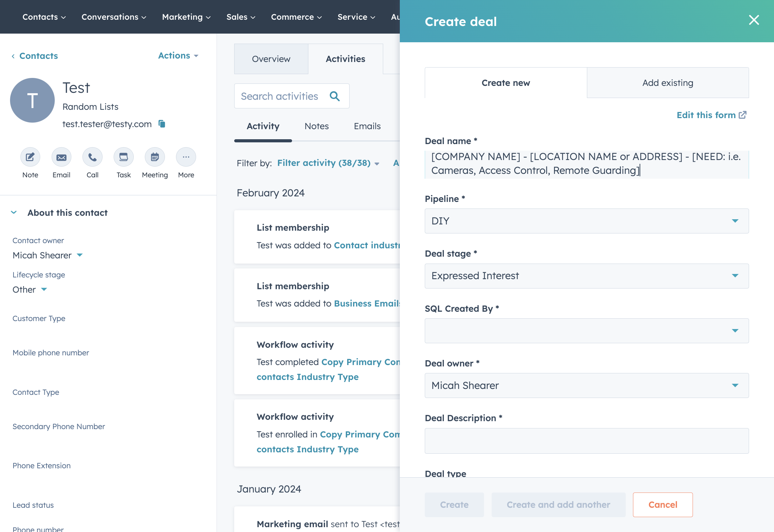This screenshot has width=774, height=532.
Task: Open the Conversations navigation menu
Action: click(x=114, y=17)
